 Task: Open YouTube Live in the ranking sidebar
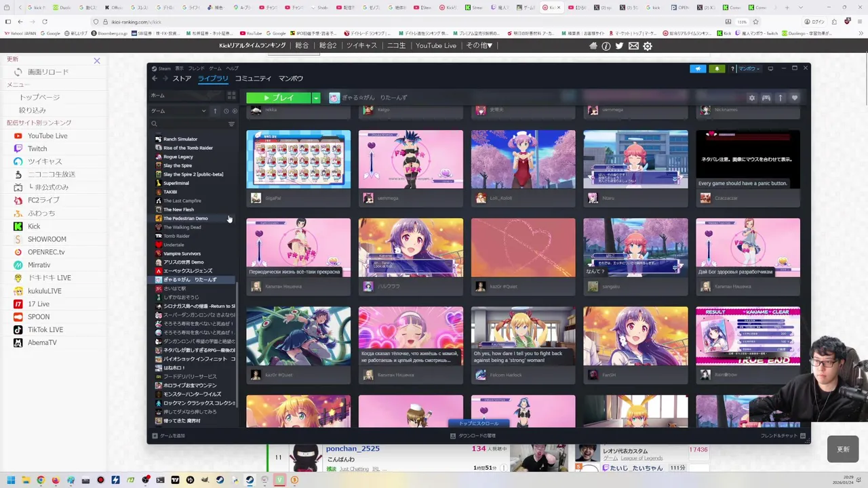[47, 136]
